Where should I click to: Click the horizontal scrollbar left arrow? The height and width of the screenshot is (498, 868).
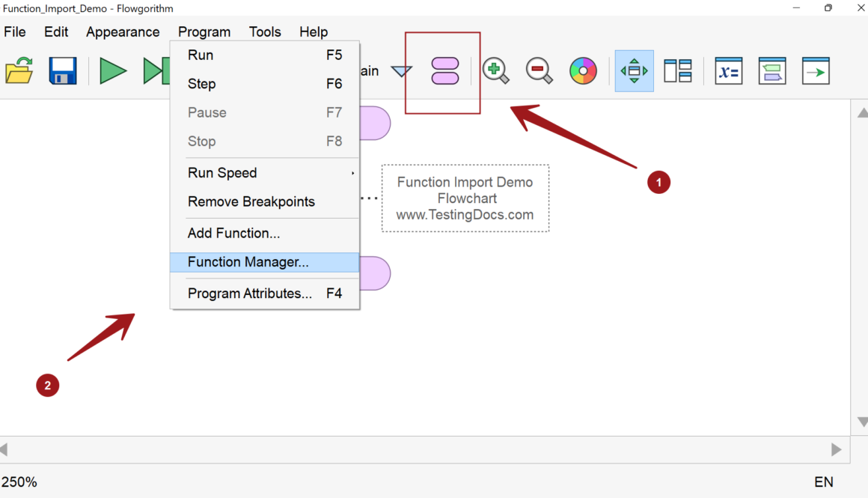(x=4, y=449)
